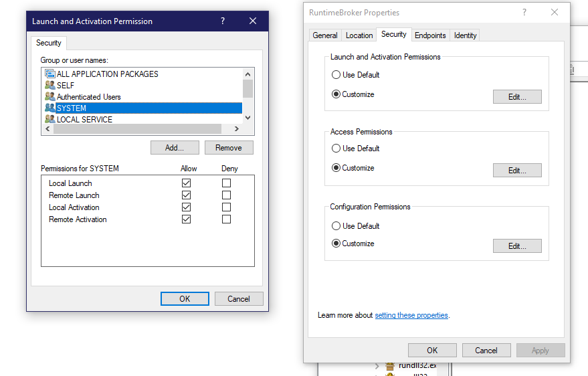Click OK in RuntimeBroker Properties
The image size is (588, 376).
(432, 350)
